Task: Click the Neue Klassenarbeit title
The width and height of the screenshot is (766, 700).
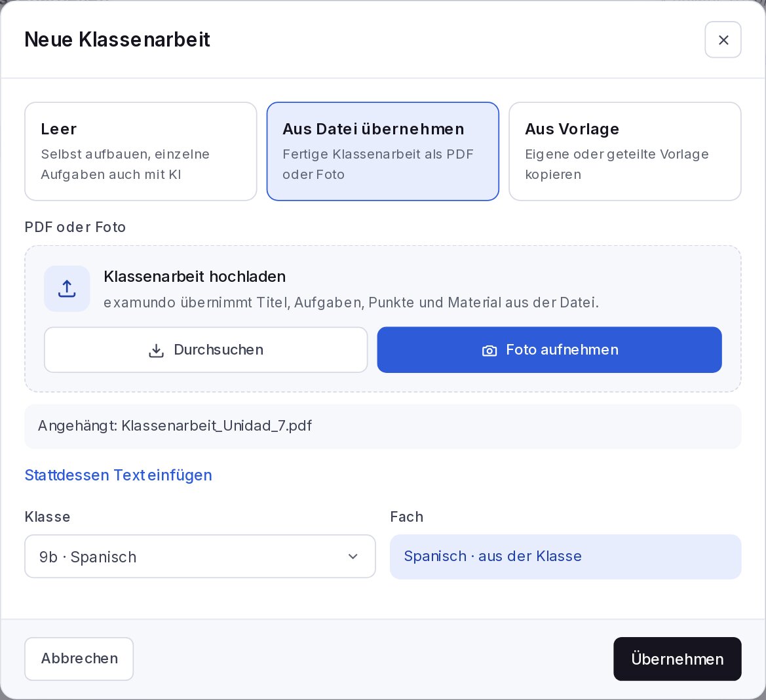Action: (x=117, y=39)
